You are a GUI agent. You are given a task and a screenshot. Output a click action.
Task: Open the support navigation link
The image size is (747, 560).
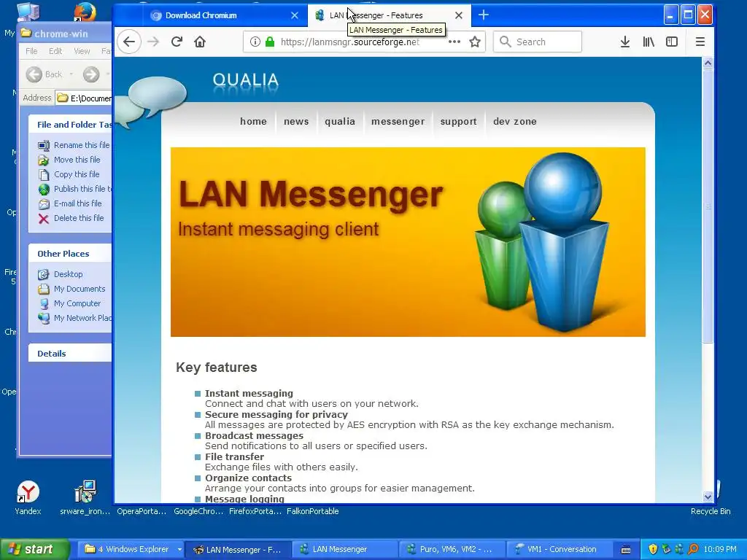pos(458,122)
